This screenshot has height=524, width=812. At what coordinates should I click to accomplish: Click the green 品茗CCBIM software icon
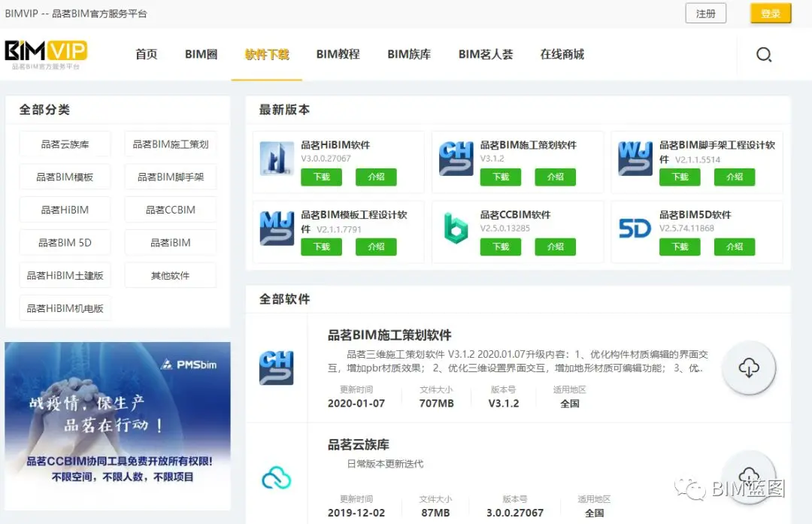(x=456, y=229)
